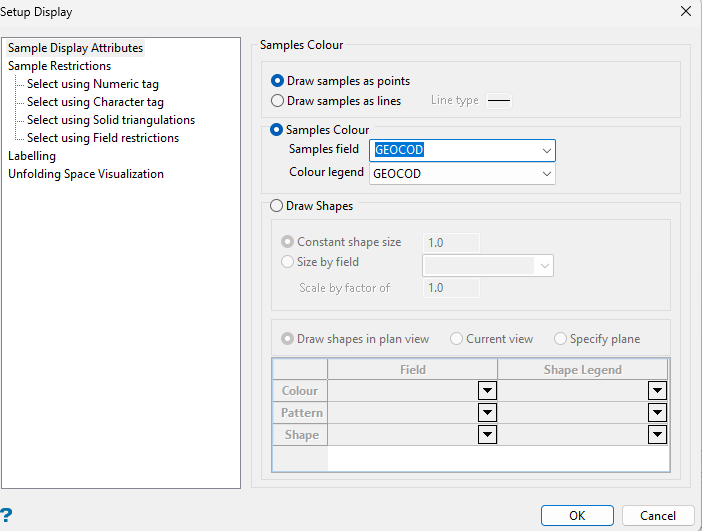Open the Colour legend dropdown
Screen dimensions: 702x531
pyautogui.click(x=546, y=174)
